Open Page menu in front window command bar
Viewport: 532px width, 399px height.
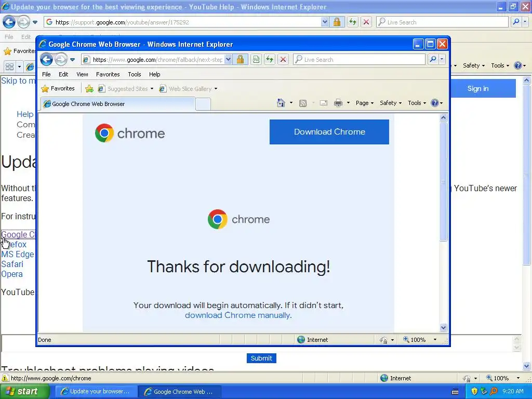365,103
